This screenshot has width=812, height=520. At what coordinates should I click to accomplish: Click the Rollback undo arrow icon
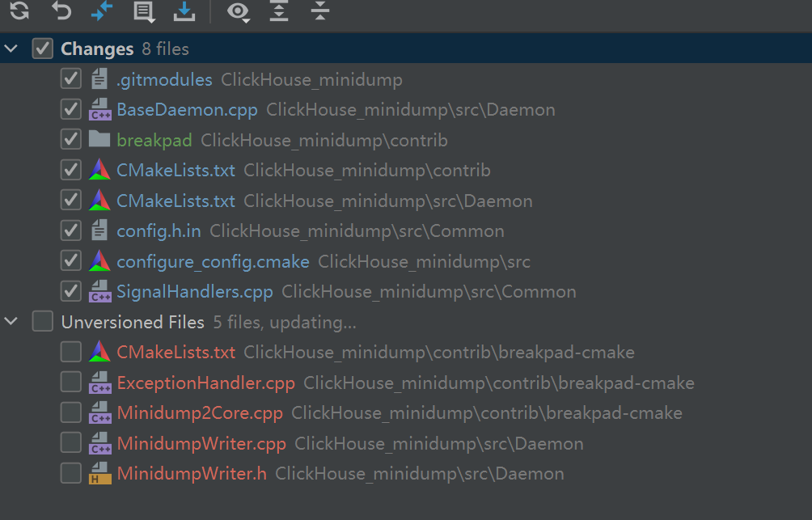[61, 11]
